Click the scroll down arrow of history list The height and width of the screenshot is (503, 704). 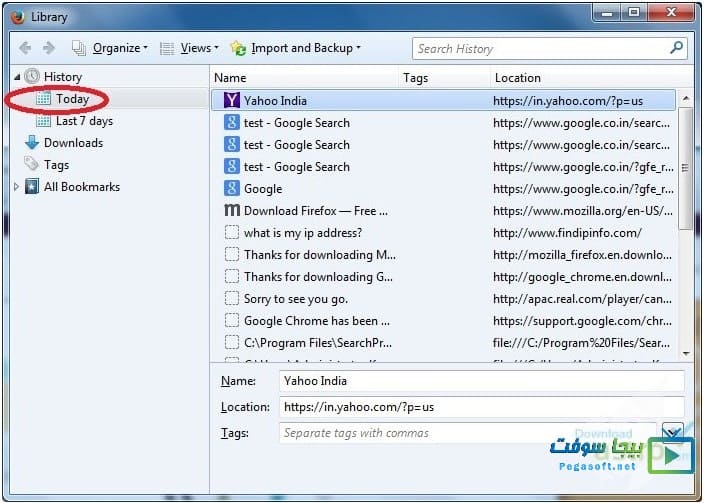click(x=685, y=354)
